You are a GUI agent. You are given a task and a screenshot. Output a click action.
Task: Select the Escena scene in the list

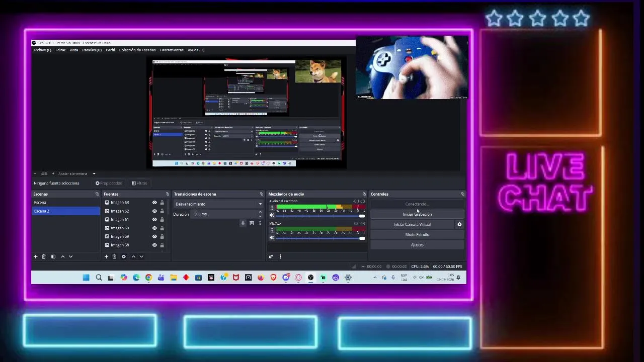tap(66, 203)
